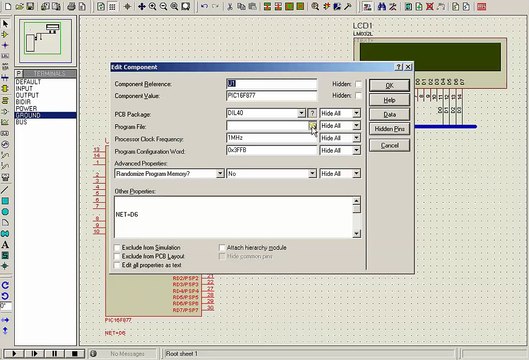Click the Data button
This screenshot has width=529, height=360.
(x=389, y=114)
